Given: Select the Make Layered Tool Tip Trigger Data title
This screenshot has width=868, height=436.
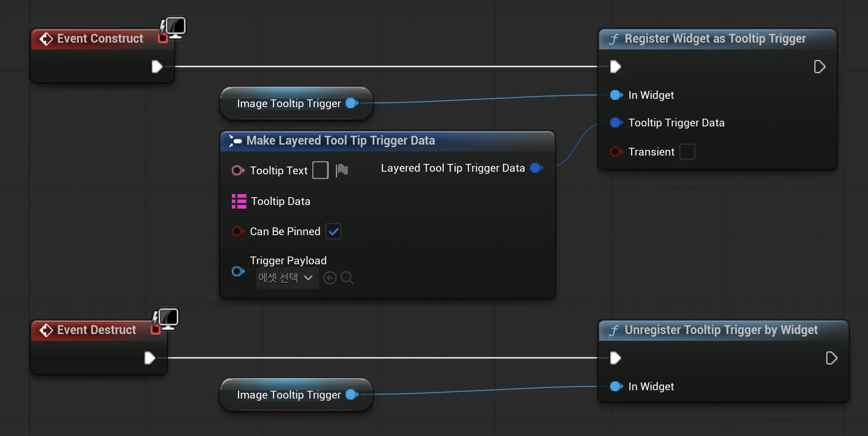Looking at the screenshot, I should (x=340, y=140).
